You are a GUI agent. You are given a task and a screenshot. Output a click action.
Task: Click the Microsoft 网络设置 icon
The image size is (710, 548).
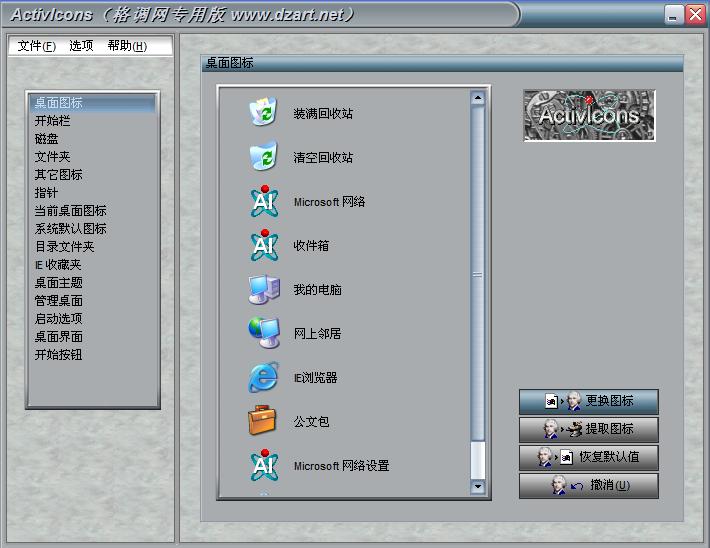(264, 465)
